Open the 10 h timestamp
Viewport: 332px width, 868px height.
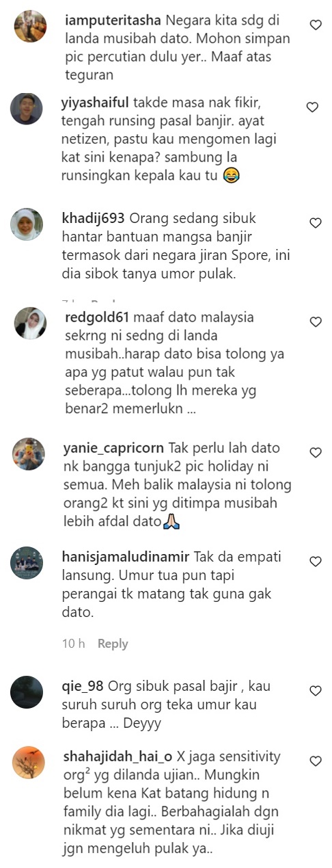tap(73, 644)
